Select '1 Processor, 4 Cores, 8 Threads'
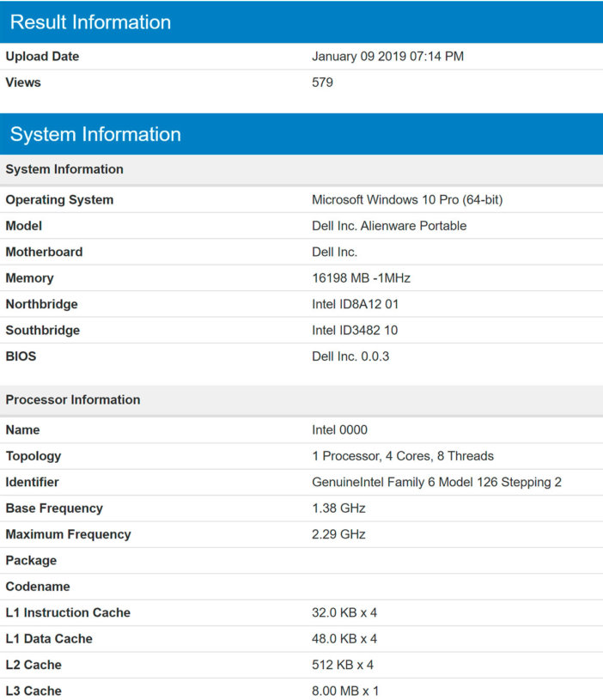603x700 pixels. (x=403, y=456)
